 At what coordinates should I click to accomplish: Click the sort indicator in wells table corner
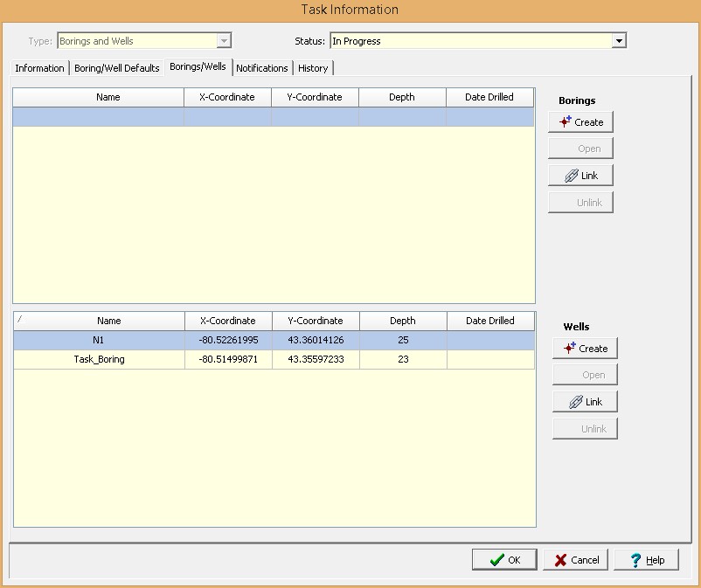[19, 321]
